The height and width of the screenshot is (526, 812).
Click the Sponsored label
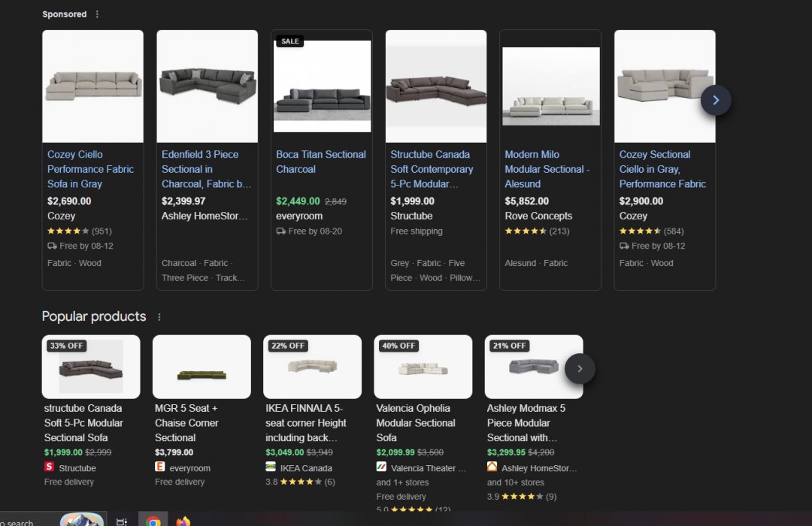click(x=64, y=14)
